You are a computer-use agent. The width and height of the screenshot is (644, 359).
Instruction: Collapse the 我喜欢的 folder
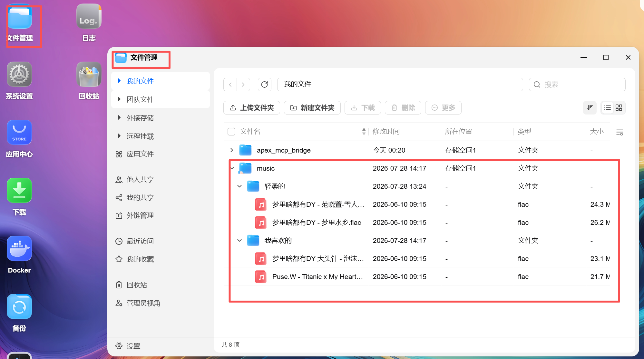[239, 240]
